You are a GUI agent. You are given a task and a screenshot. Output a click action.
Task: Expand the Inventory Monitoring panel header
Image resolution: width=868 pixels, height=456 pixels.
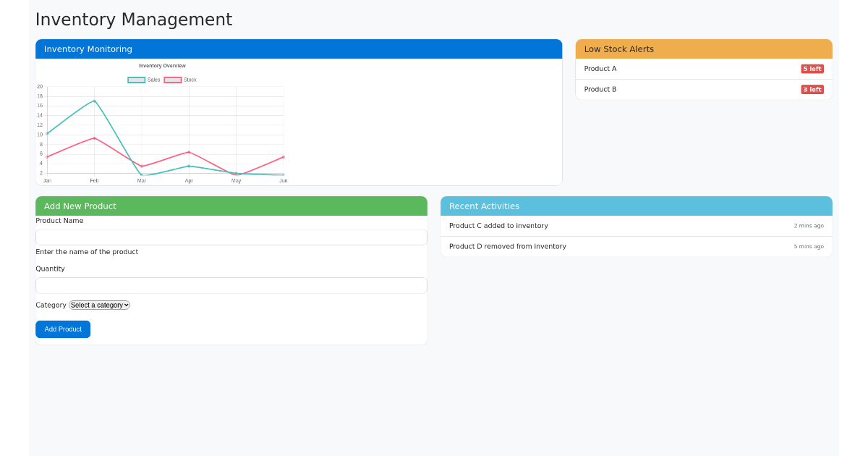tap(88, 48)
